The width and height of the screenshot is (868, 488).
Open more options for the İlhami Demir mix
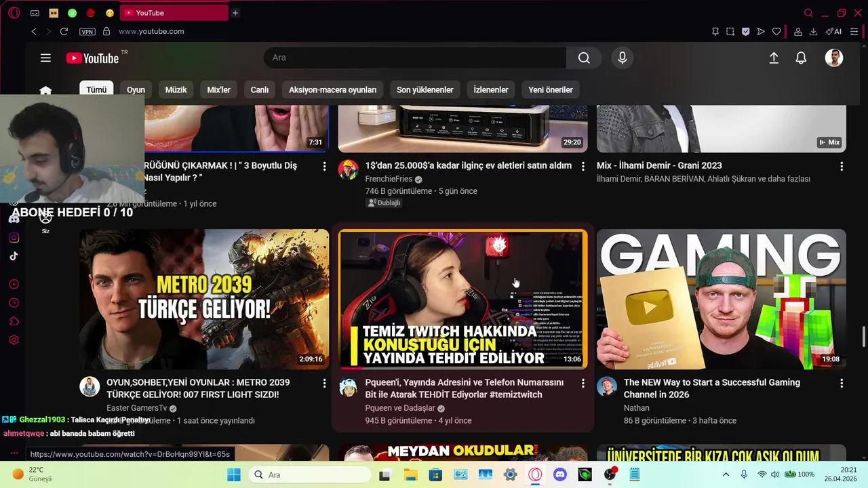point(842,166)
